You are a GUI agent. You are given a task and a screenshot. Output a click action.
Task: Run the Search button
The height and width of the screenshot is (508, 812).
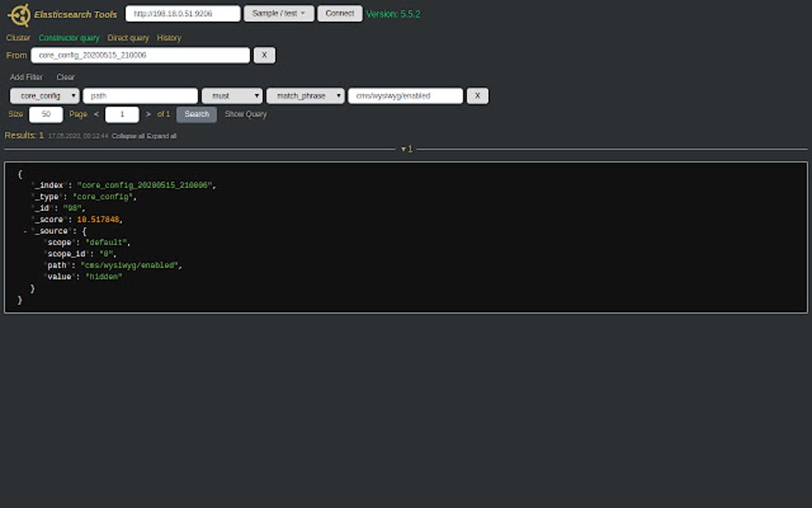(x=196, y=114)
